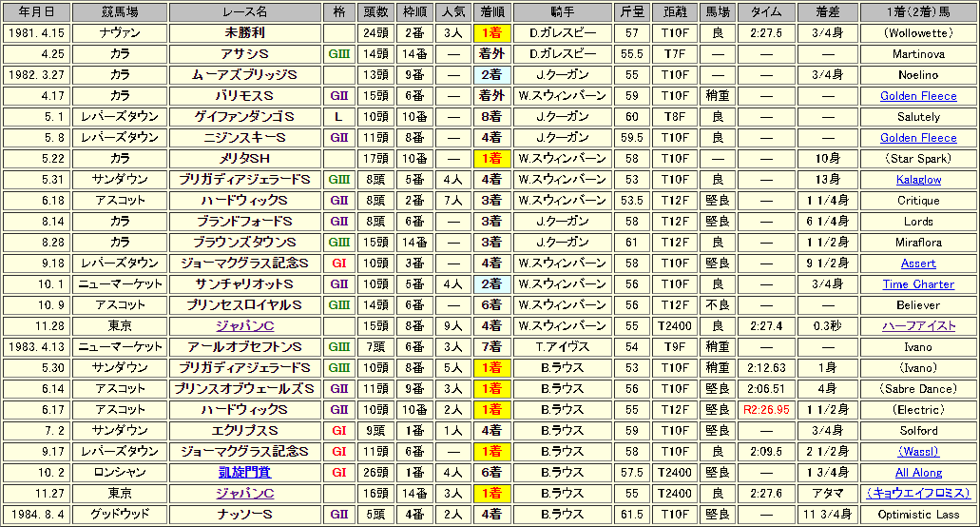This screenshot has height=527, width=980.
Task: Click the (Wollowette) cell
Action: pyautogui.click(x=918, y=33)
